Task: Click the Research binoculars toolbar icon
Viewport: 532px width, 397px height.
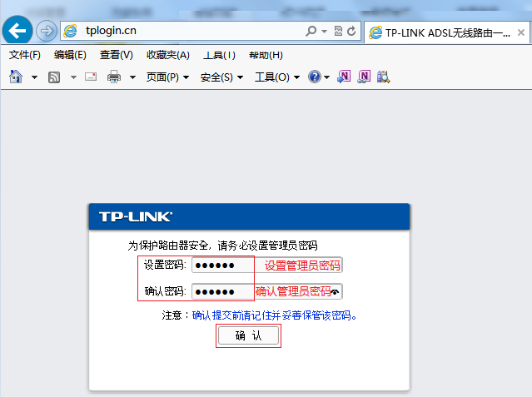Action: tap(384, 77)
